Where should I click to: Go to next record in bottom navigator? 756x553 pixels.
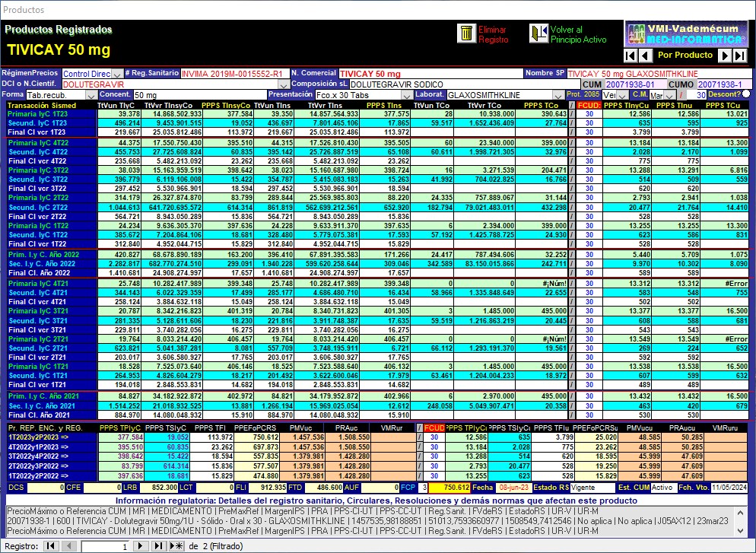tap(139, 546)
